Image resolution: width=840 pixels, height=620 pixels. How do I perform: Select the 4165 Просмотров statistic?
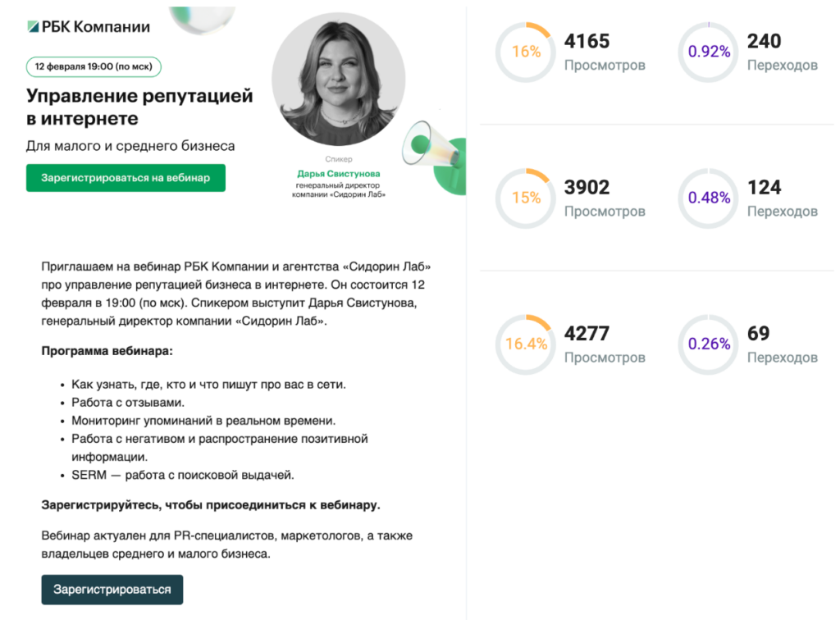605,52
